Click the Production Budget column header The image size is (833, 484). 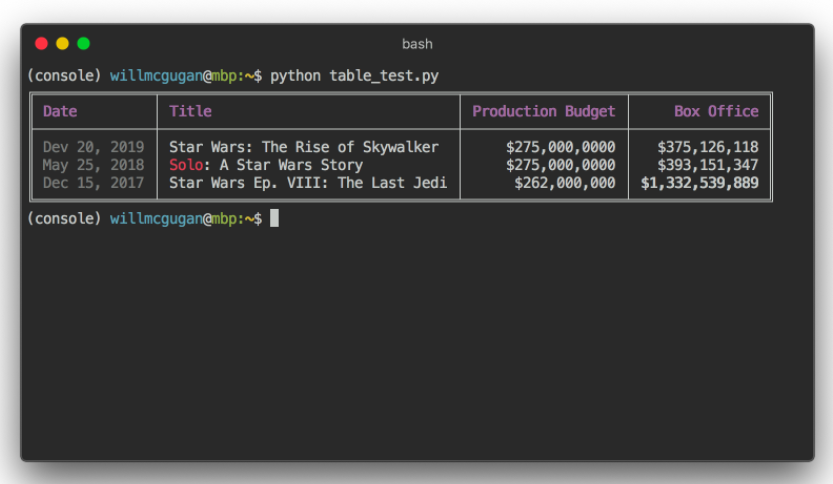tap(543, 111)
